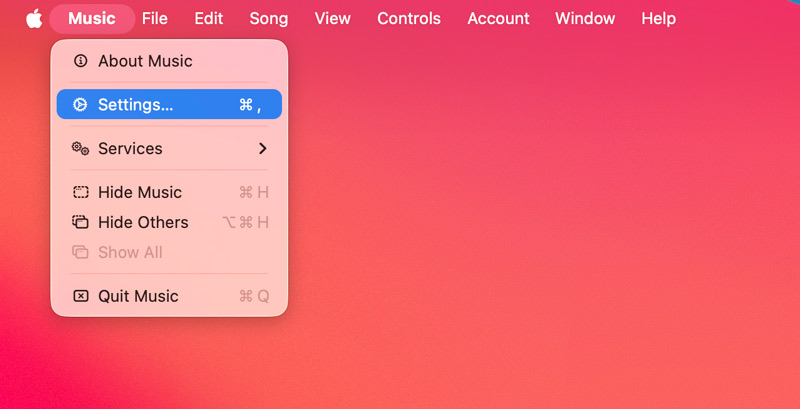Choose Hide Music
The height and width of the screenshot is (409, 800).
point(169,192)
